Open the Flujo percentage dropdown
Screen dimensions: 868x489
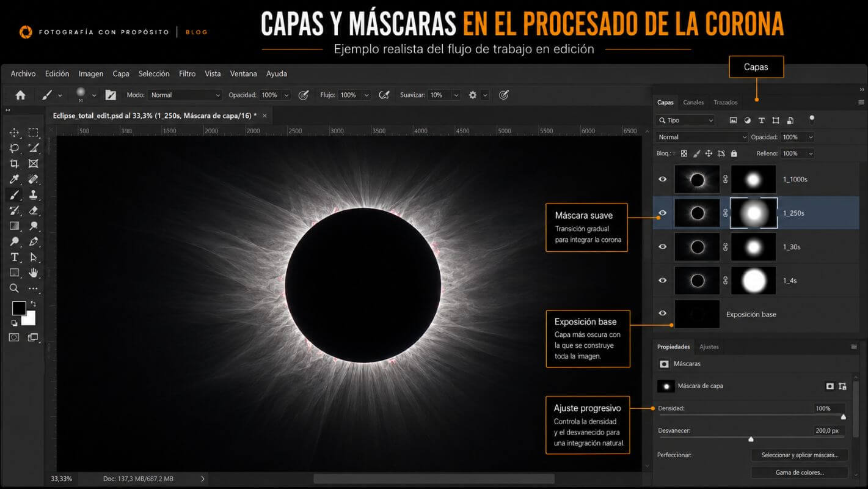pyautogui.click(x=366, y=95)
